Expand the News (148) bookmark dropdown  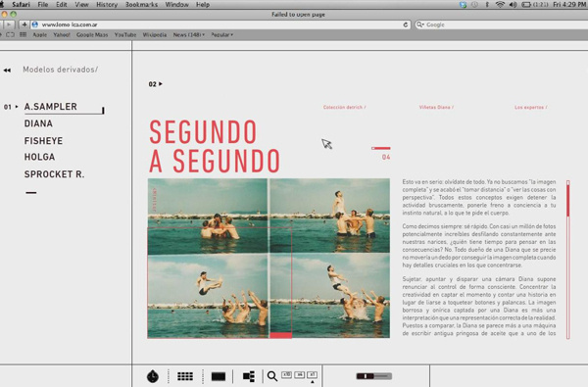coord(189,35)
